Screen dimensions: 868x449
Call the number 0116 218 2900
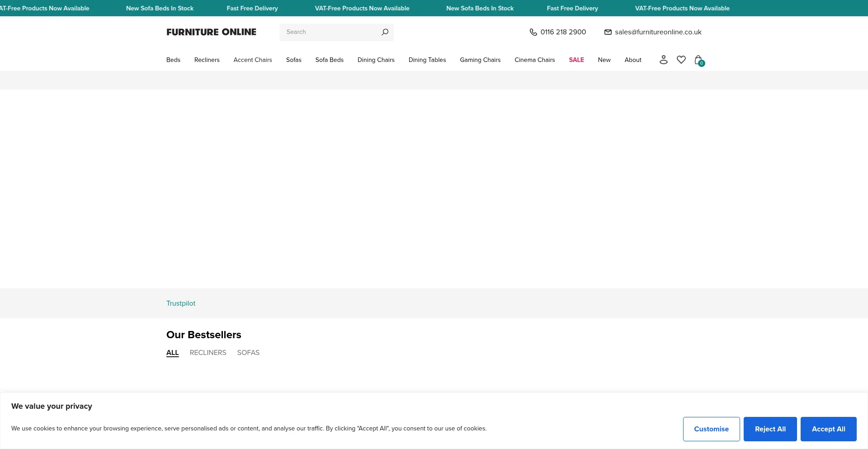pos(563,32)
